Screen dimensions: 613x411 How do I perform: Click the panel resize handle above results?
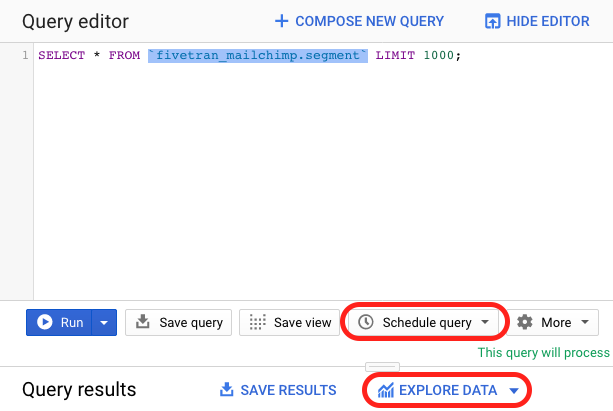point(382,367)
